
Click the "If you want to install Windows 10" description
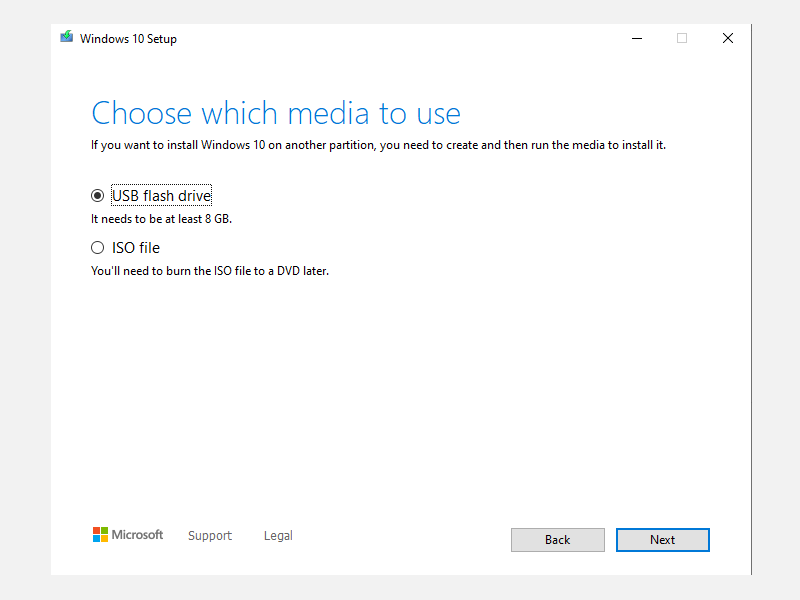(378, 145)
